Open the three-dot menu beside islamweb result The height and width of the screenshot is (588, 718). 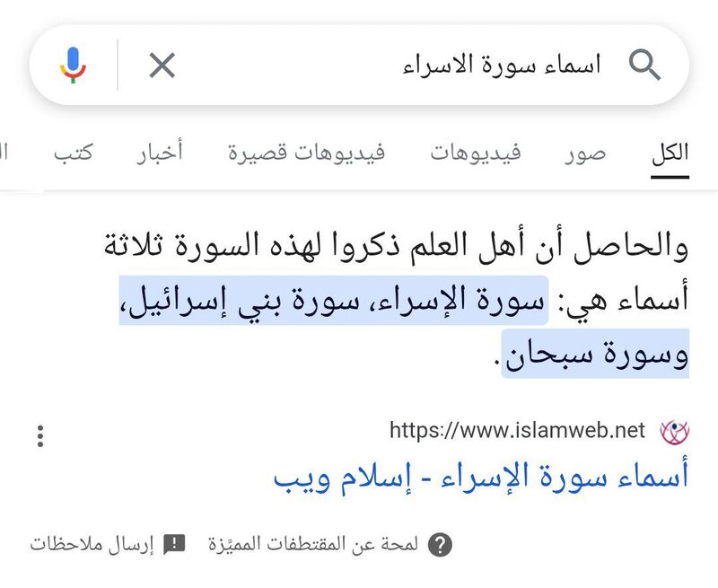point(40,436)
